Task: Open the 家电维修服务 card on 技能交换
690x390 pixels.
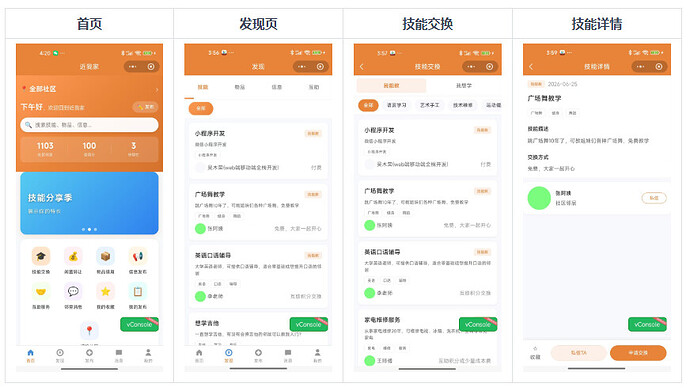Action: pyautogui.click(x=428, y=339)
